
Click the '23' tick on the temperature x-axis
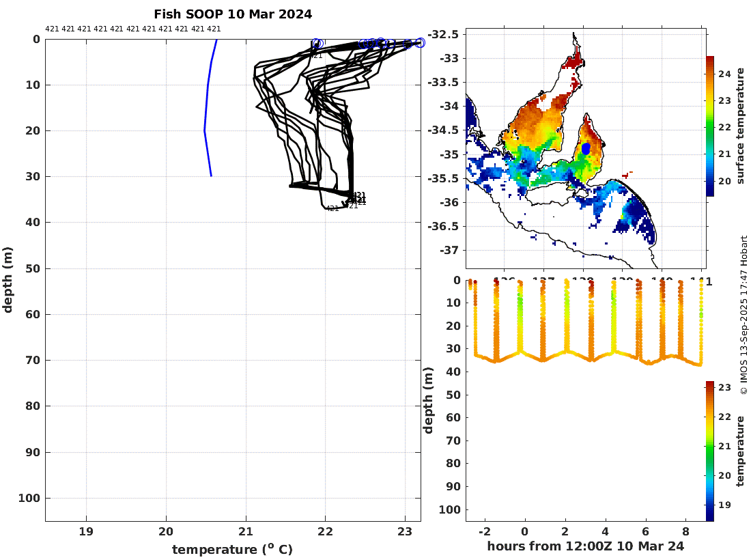pyautogui.click(x=405, y=532)
